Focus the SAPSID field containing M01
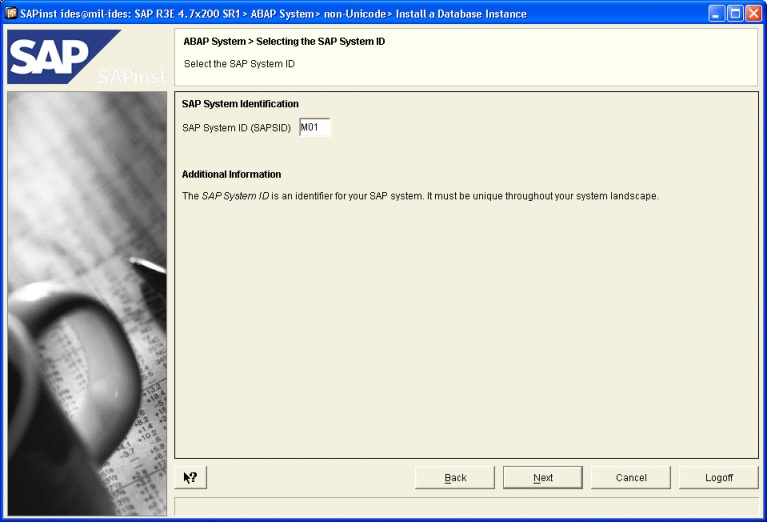This screenshot has width=767, height=522. 314,127
